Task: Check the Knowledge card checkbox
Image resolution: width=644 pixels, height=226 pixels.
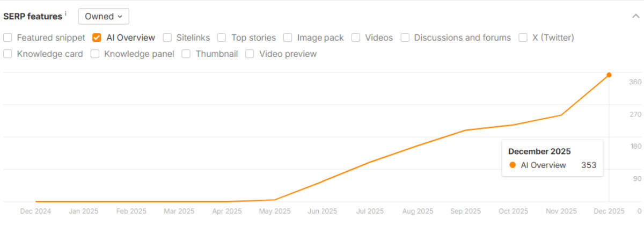Action: [8, 54]
